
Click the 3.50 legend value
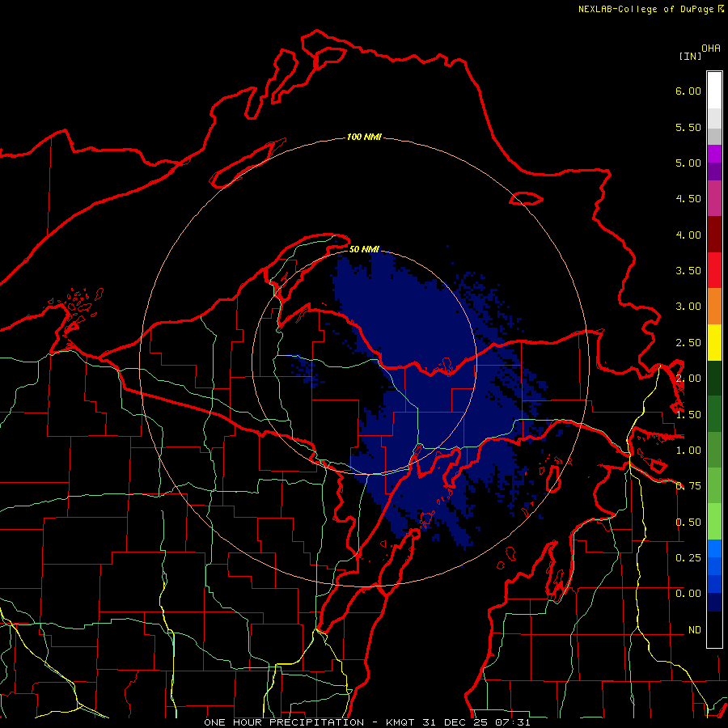[688, 271]
